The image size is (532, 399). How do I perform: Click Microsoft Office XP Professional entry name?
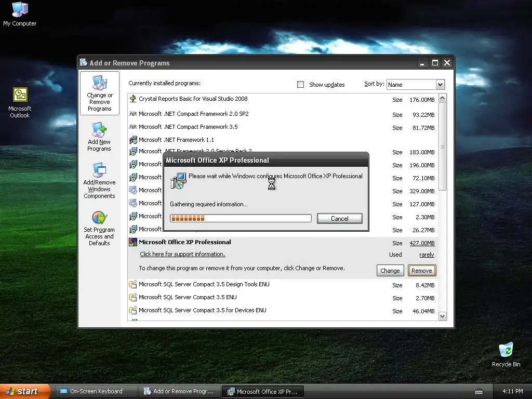[x=185, y=242]
